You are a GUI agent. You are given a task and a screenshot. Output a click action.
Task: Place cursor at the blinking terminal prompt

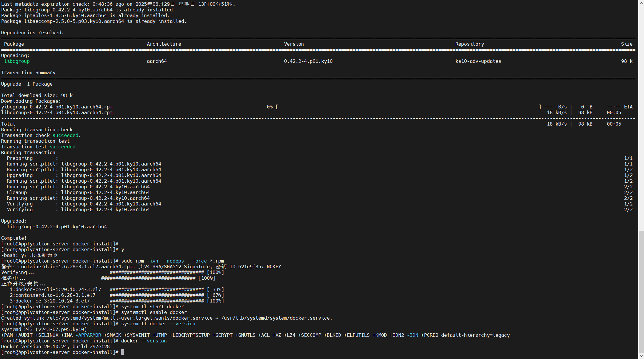coord(123,352)
